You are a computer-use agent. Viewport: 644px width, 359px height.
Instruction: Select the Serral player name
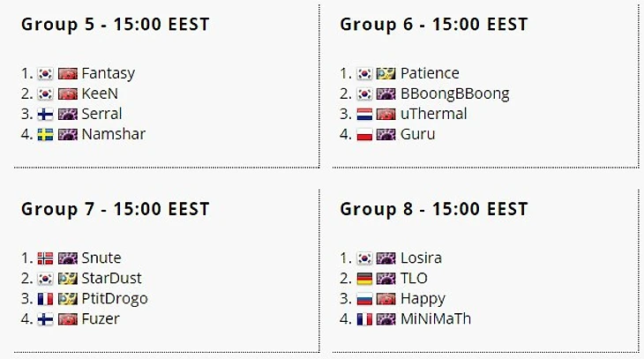(101, 114)
